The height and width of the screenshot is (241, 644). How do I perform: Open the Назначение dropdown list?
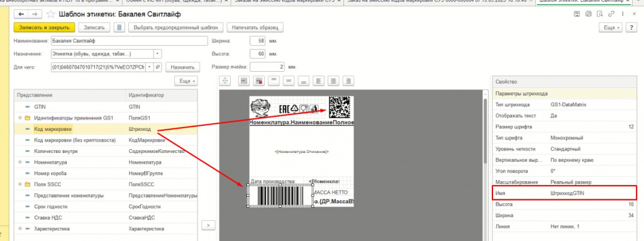158,54
